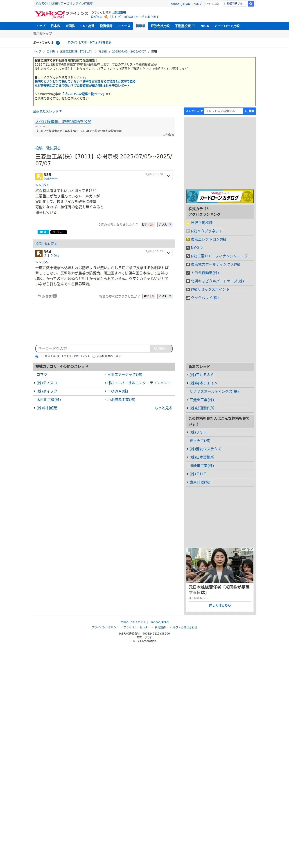289x868 pixels.
Task: Click the avatar icon of post 364
Action: coord(39,253)
